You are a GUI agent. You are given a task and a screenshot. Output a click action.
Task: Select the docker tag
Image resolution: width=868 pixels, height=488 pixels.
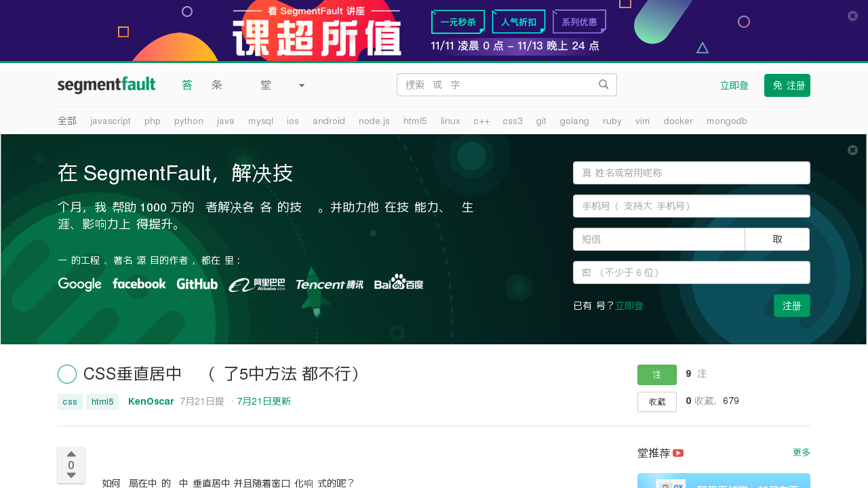point(678,121)
